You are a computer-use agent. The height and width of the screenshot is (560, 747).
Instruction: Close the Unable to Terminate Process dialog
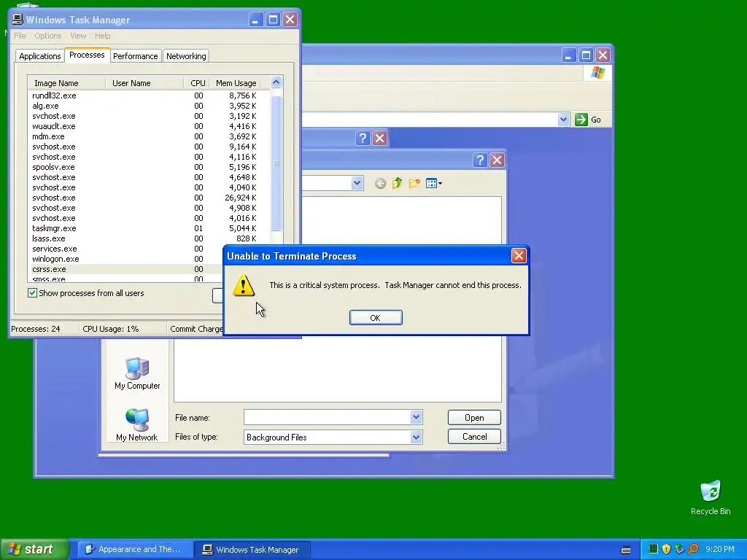pos(519,256)
